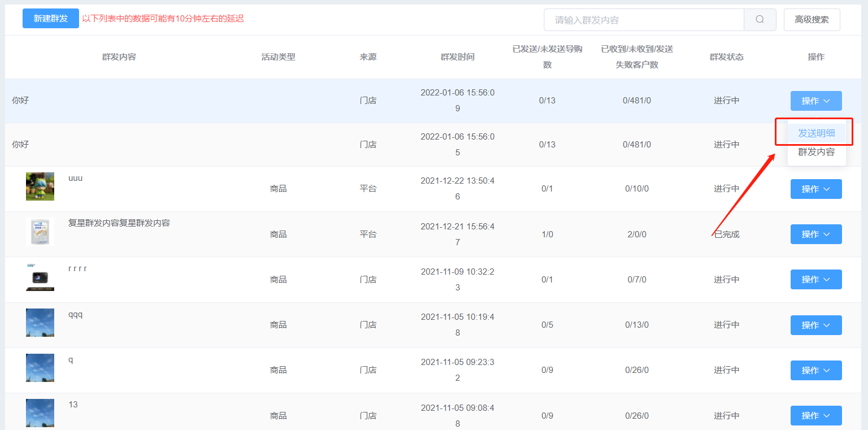
Task: Open 操作 dropdown for uuu row
Action: click(816, 189)
